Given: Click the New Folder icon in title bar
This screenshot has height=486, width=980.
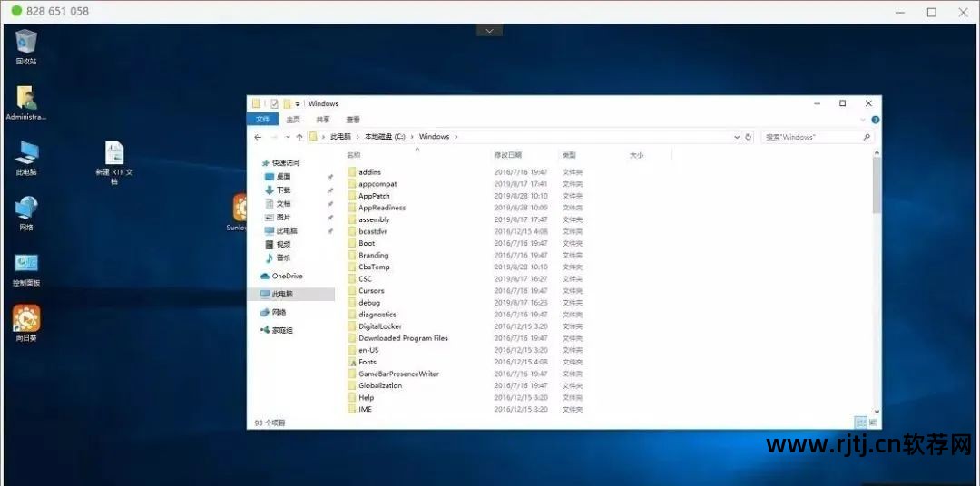Looking at the screenshot, I should (x=287, y=103).
